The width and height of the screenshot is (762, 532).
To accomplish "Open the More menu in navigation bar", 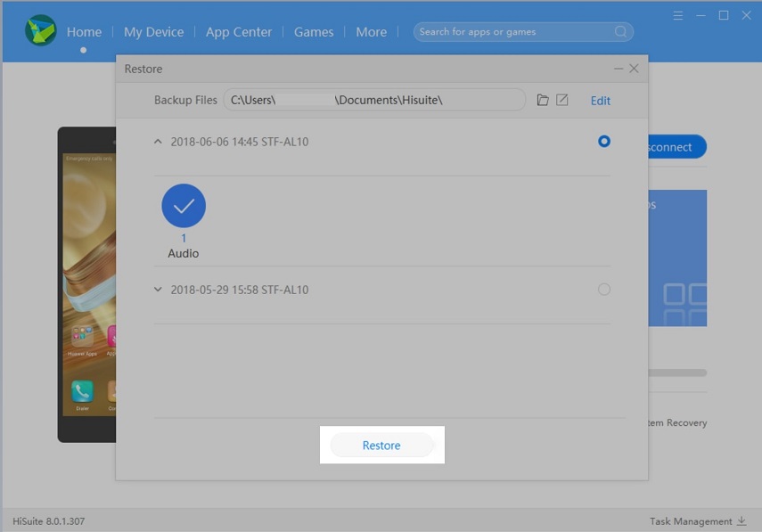I will (x=371, y=32).
